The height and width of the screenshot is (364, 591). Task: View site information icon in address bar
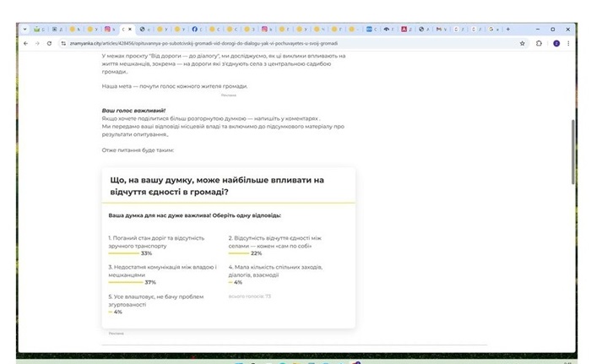(63, 43)
